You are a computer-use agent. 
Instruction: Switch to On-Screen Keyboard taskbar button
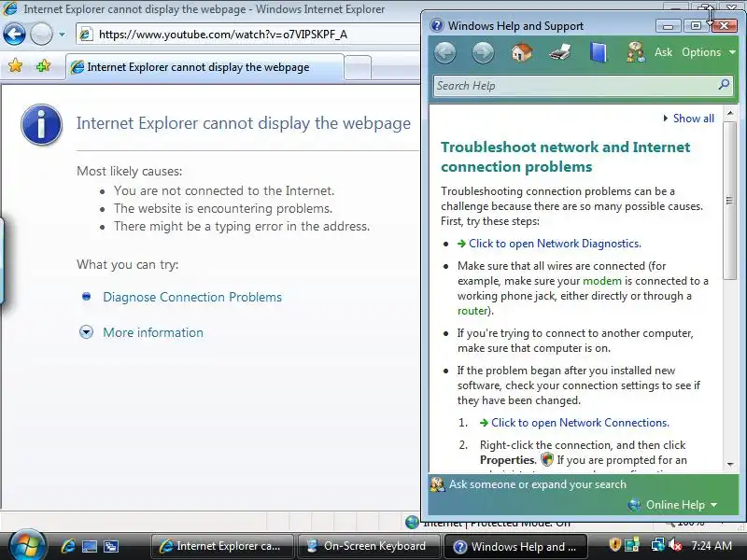pos(368,546)
